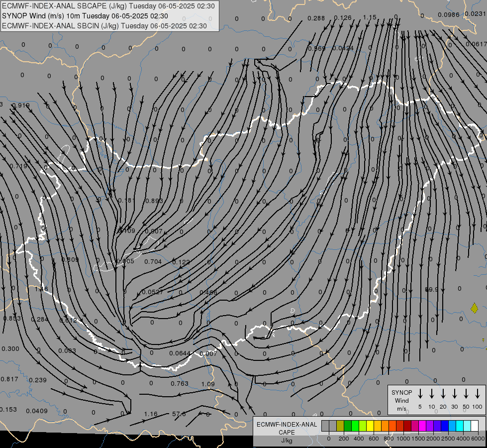The width and height of the screenshot is (487, 448).
Task: Click the map value 0.509
Action: point(70,259)
